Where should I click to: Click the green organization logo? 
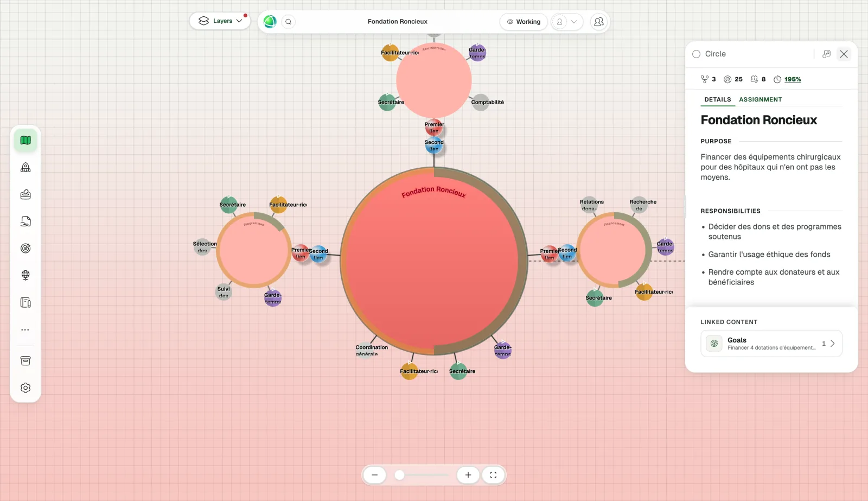pos(270,22)
